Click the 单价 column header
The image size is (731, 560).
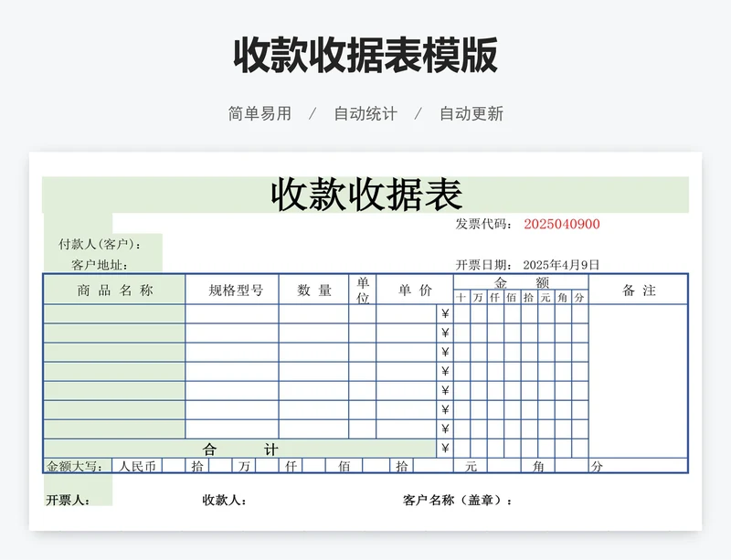click(x=415, y=290)
